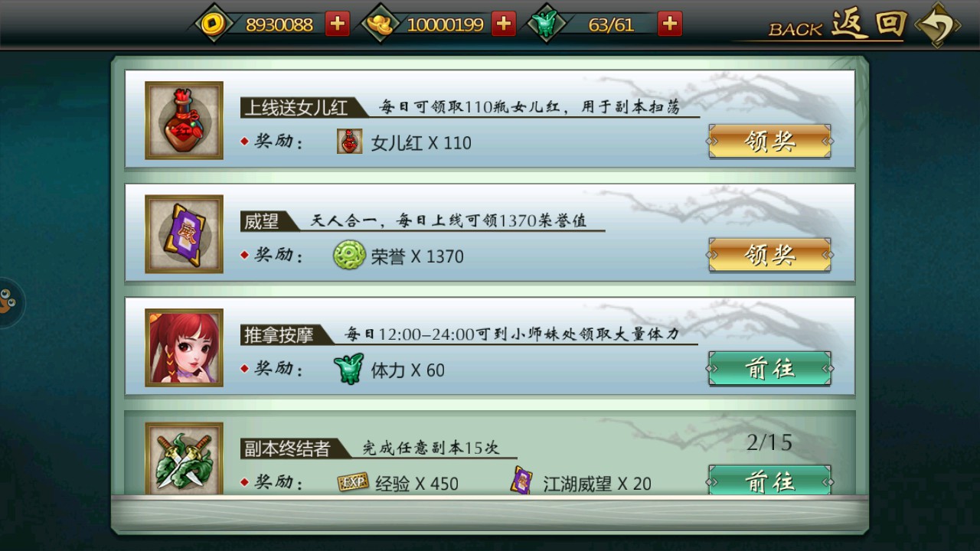This screenshot has height=551, width=980.
Task: Tap the red-haired girl portrait
Action: coord(184,347)
